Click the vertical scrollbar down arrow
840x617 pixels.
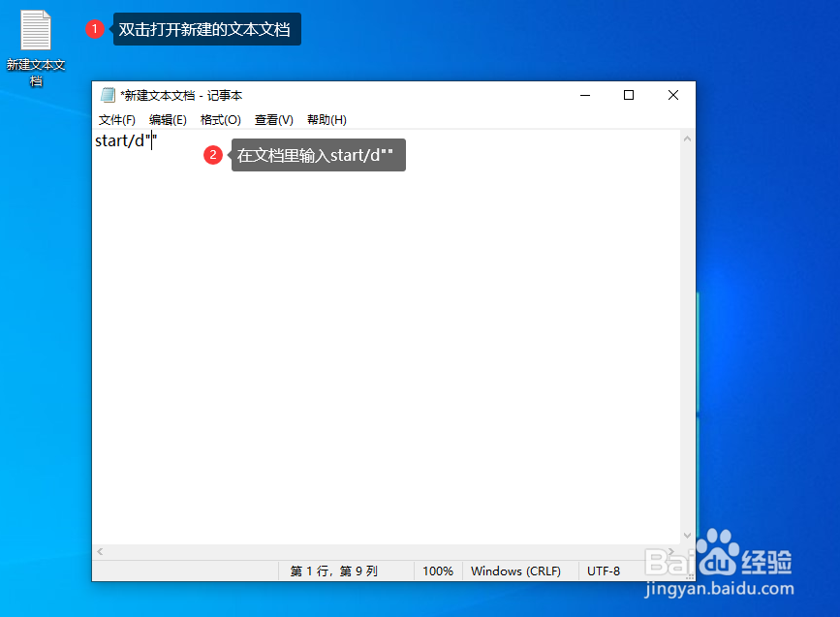(x=687, y=536)
